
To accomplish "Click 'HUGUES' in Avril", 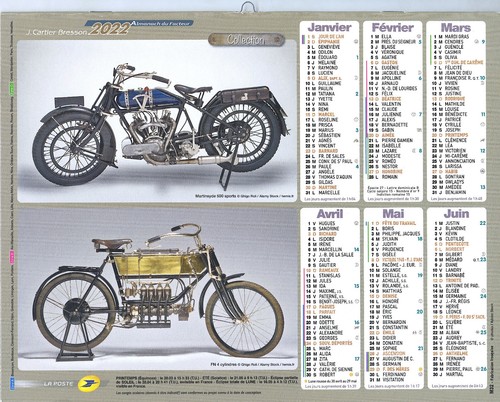I will click(327, 224).
